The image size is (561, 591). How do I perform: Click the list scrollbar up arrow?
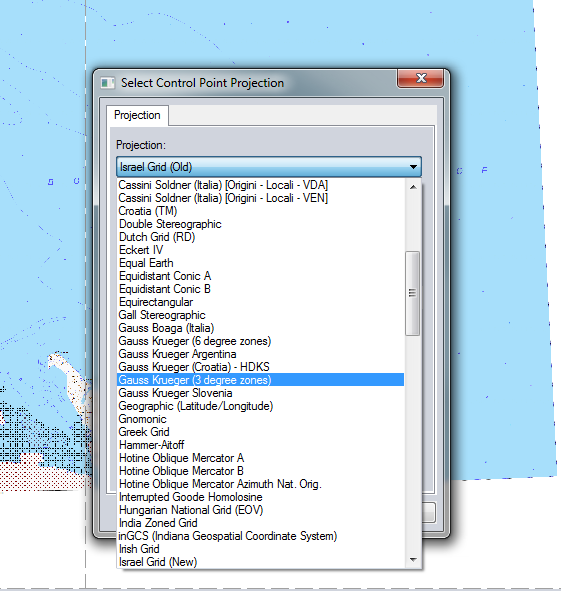(413, 187)
